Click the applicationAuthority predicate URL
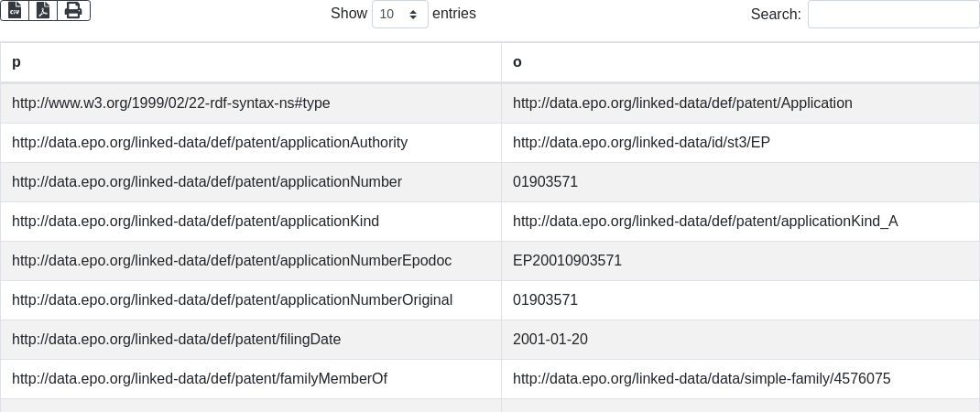This screenshot has width=980, height=412. [x=210, y=143]
